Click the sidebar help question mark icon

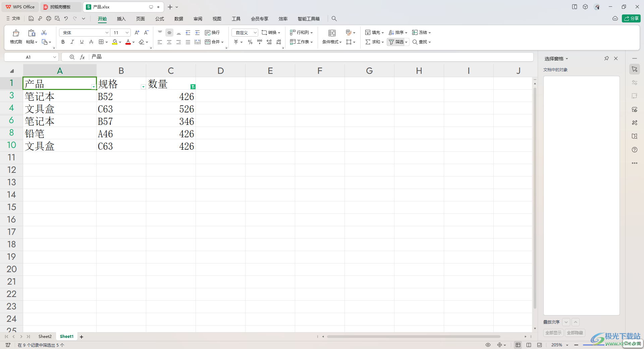(635, 150)
